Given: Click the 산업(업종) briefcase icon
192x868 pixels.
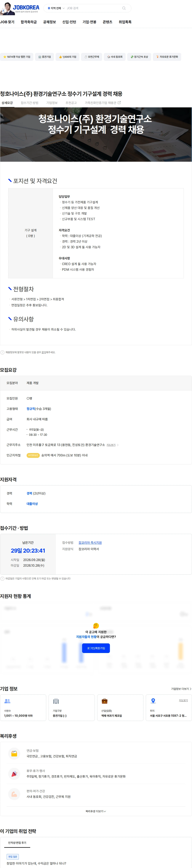Looking at the screenshot, I should pos(105,701).
